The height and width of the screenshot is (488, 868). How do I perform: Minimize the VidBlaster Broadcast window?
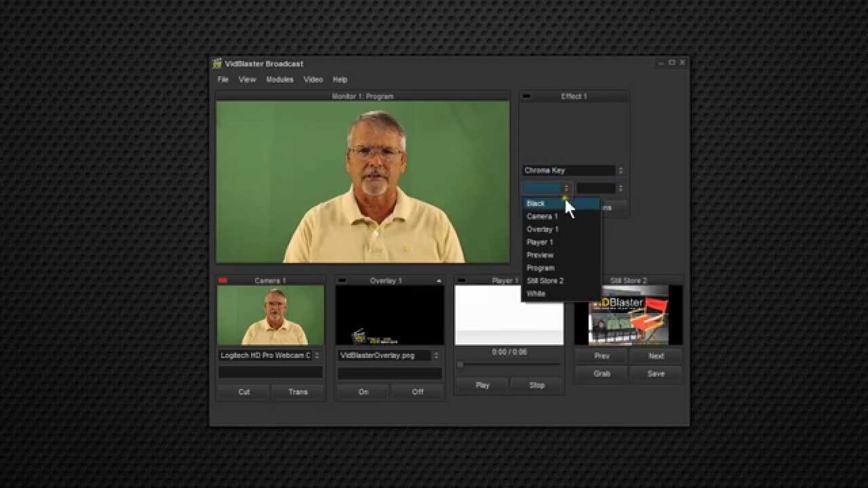661,63
